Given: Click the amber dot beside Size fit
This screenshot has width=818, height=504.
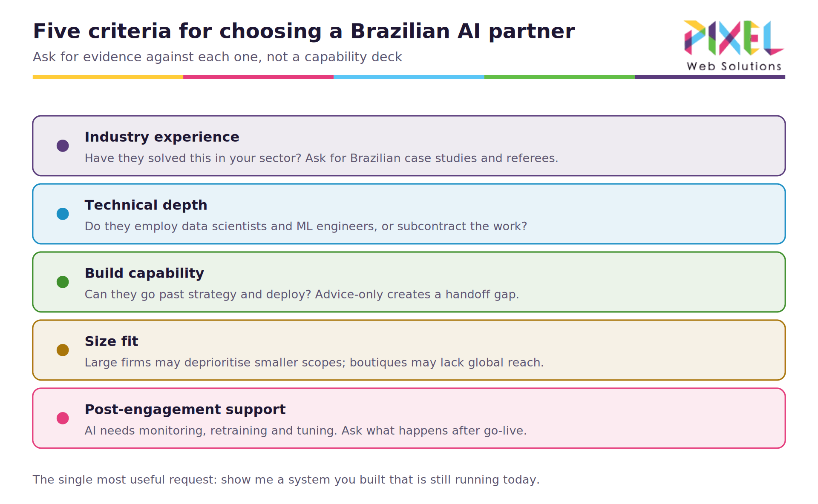Looking at the screenshot, I should pyautogui.click(x=63, y=350).
